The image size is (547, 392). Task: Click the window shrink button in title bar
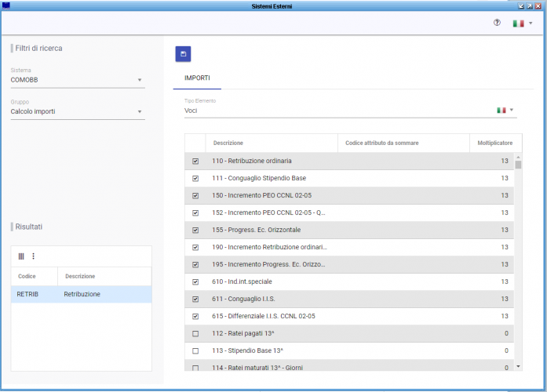tap(521, 6)
